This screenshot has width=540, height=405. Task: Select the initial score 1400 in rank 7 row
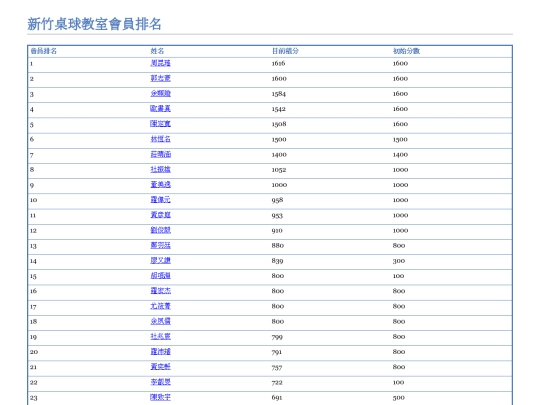(400, 155)
